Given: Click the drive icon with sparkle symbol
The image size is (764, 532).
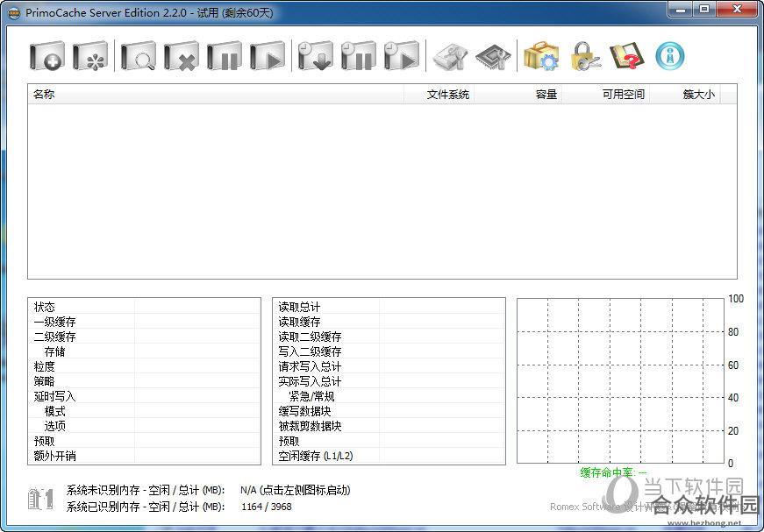Looking at the screenshot, I should point(89,56).
